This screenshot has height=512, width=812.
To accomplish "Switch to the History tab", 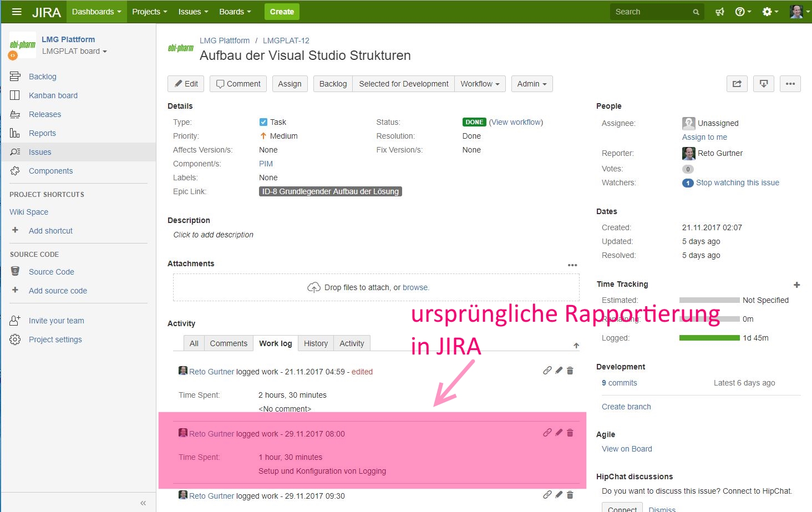I will 316,343.
